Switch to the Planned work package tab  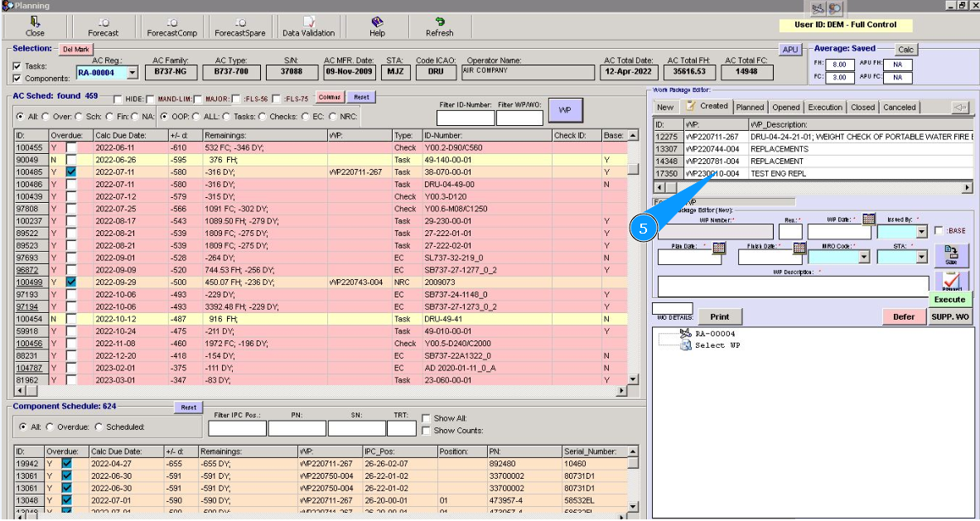[750, 107]
